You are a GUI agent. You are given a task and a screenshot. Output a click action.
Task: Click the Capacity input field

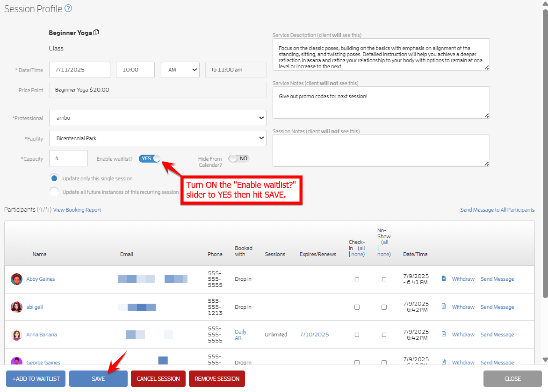point(68,158)
